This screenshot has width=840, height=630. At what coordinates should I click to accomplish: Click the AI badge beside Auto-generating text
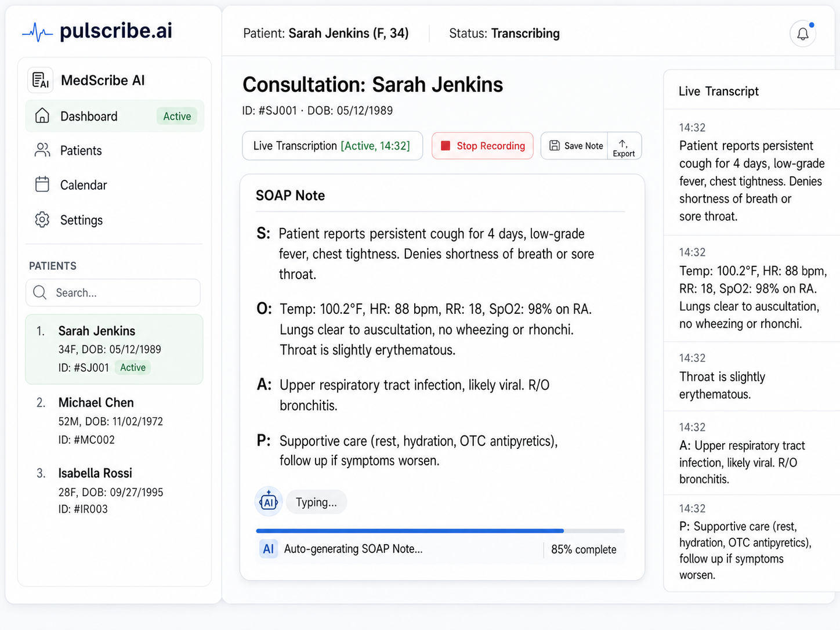pos(268,549)
